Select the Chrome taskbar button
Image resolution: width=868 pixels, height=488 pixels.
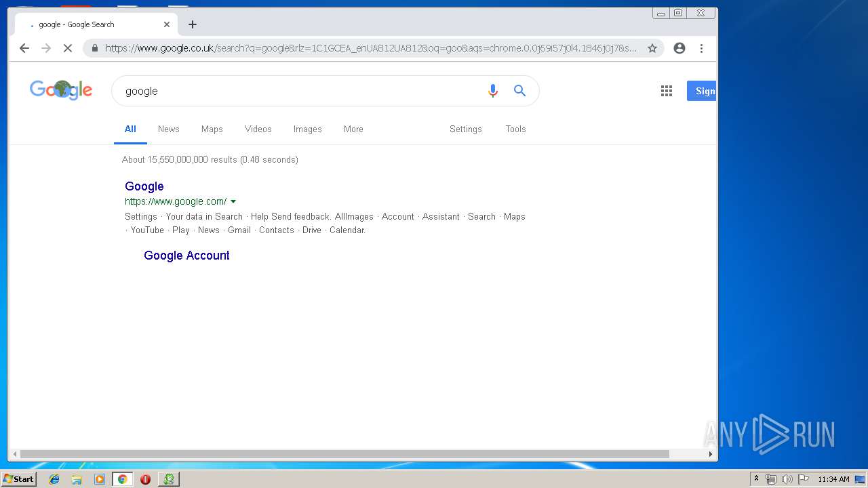(x=122, y=479)
